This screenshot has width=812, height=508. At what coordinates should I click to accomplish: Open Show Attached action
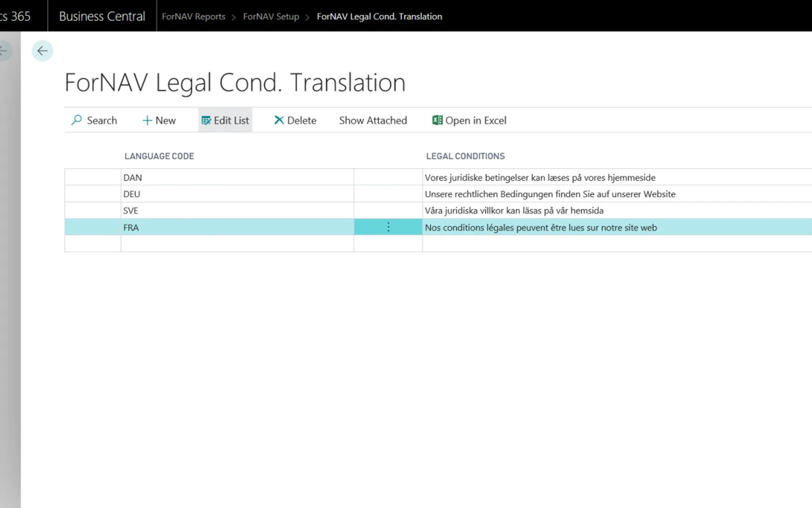373,120
